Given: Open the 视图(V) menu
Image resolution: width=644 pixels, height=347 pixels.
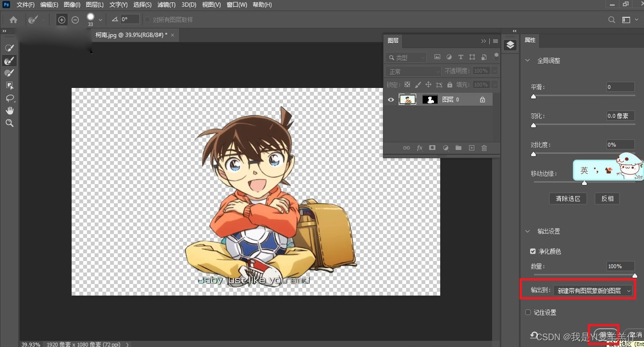Looking at the screenshot, I should point(211,5).
